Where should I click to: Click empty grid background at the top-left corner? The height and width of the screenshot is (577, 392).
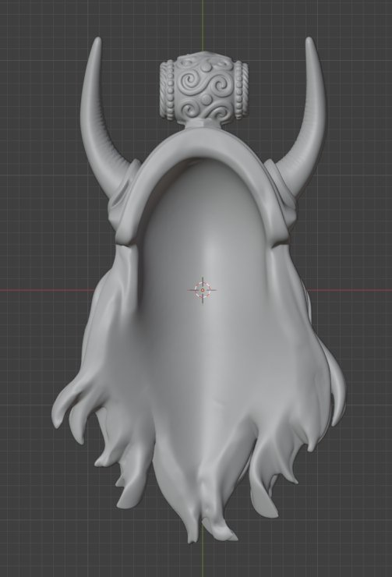(22, 22)
